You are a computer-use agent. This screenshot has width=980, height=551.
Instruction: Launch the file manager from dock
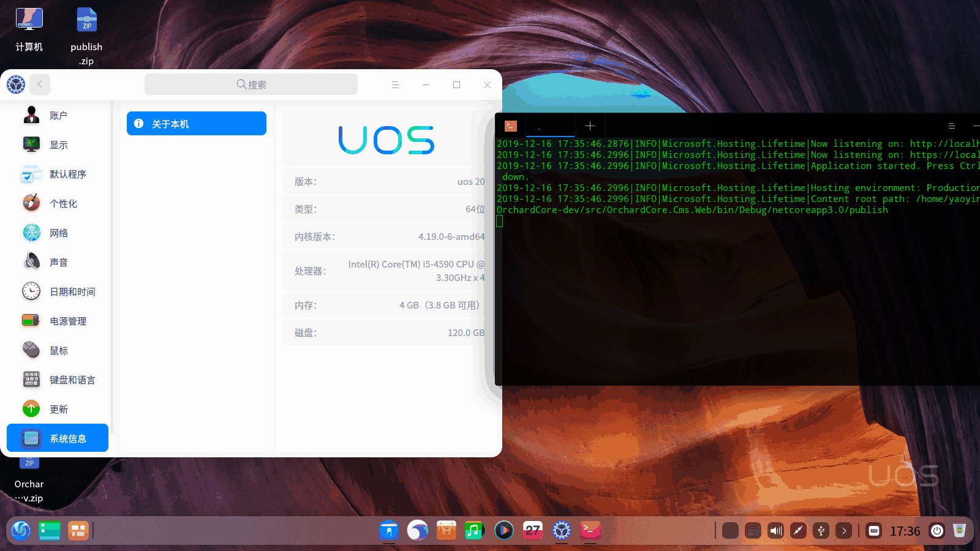(x=389, y=530)
